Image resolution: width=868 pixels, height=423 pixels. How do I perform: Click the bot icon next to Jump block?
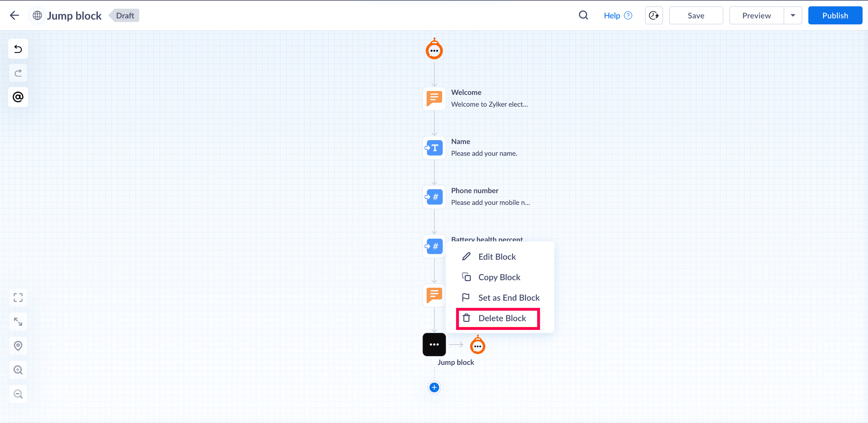(477, 345)
